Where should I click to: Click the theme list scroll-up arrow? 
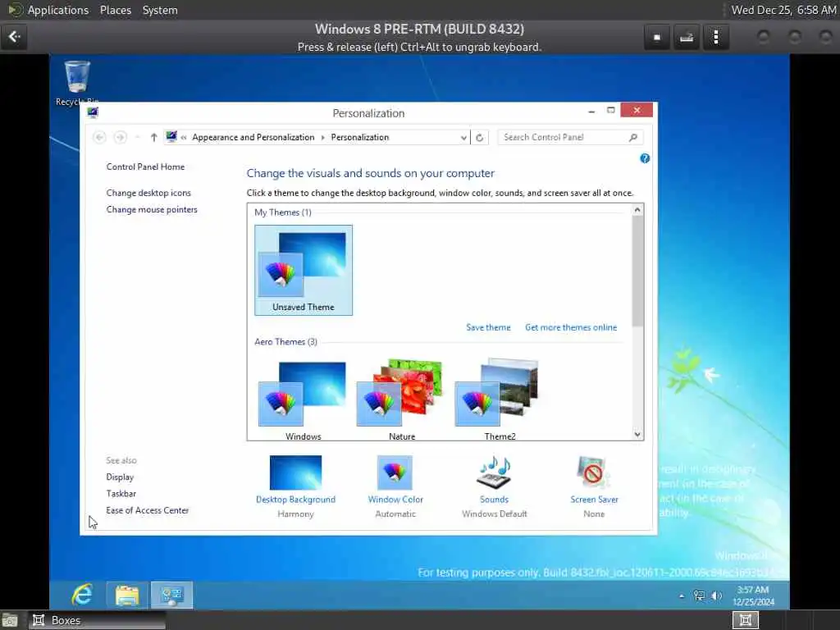pyautogui.click(x=637, y=209)
